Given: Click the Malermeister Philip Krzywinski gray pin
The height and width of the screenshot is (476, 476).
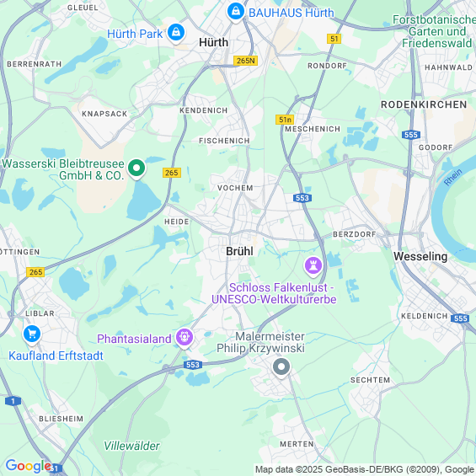Looking at the screenshot, I should pos(281,367).
